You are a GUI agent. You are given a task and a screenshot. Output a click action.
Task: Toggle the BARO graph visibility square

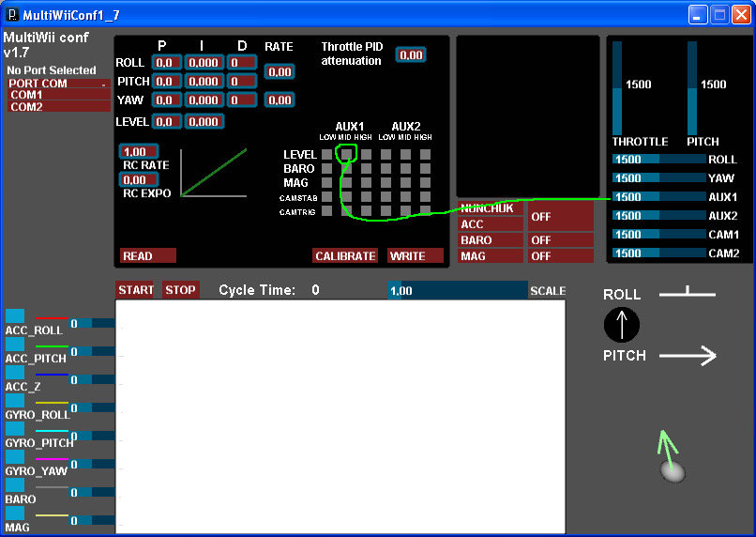tap(15, 484)
